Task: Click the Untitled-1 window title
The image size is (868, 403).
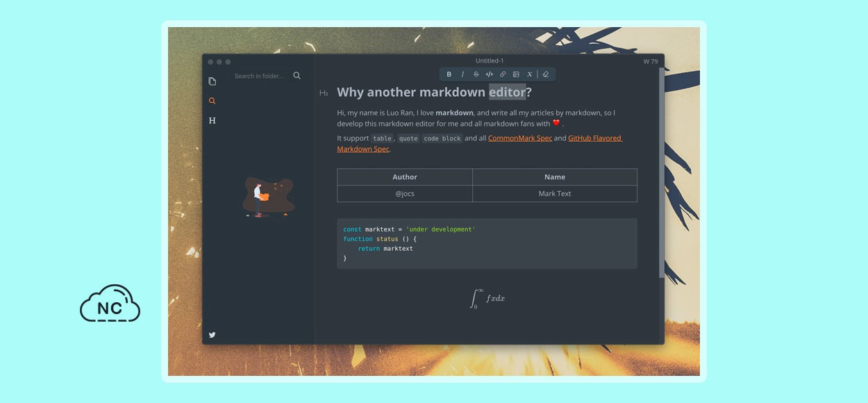Action: pos(490,61)
